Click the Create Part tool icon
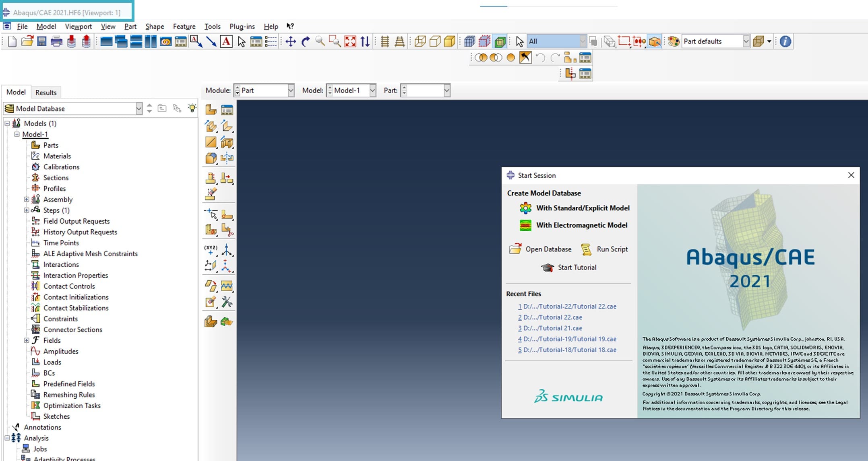Screen dimensions: 868x461 point(211,109)
